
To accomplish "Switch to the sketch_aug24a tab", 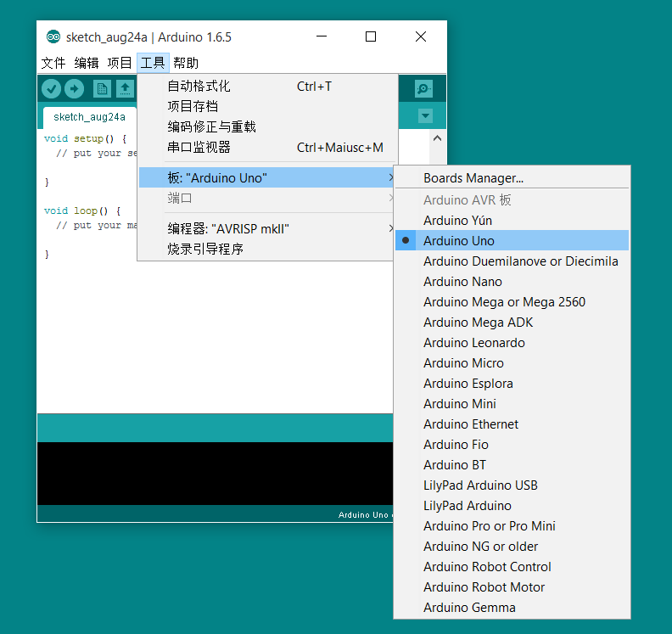I will [x=89, y=117].
